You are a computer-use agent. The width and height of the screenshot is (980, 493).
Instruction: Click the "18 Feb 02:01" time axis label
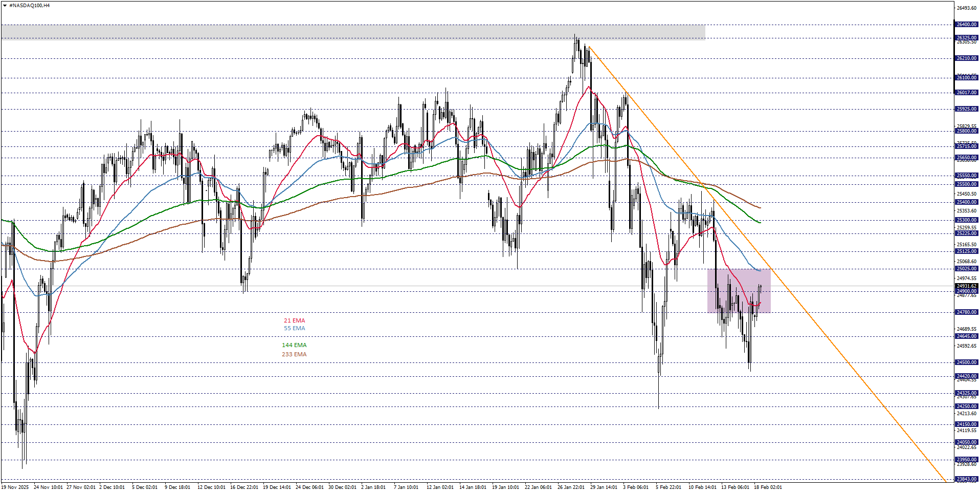tap(769, 487)
